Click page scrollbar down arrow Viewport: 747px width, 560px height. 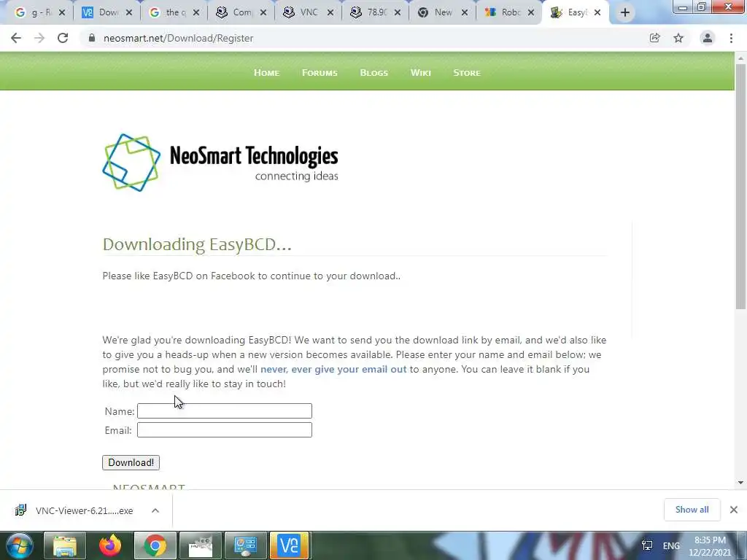click(x=741, y=483)
